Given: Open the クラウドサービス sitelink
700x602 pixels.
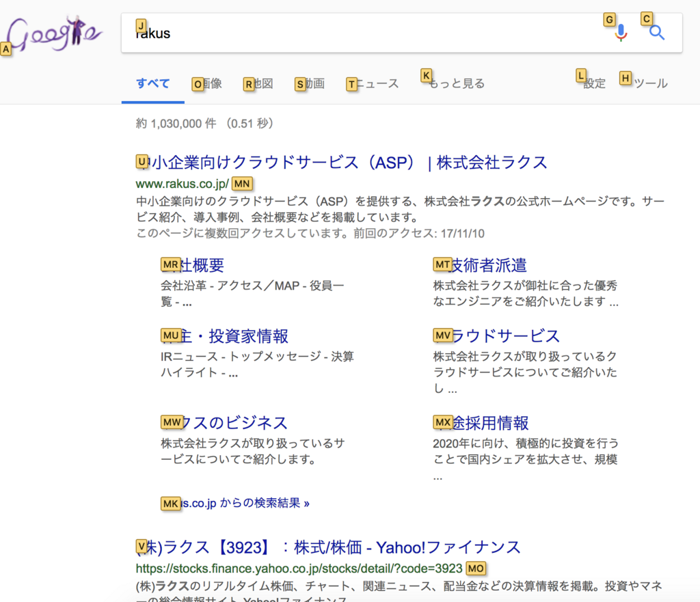Looking at the screenshot, I should 496,336.
